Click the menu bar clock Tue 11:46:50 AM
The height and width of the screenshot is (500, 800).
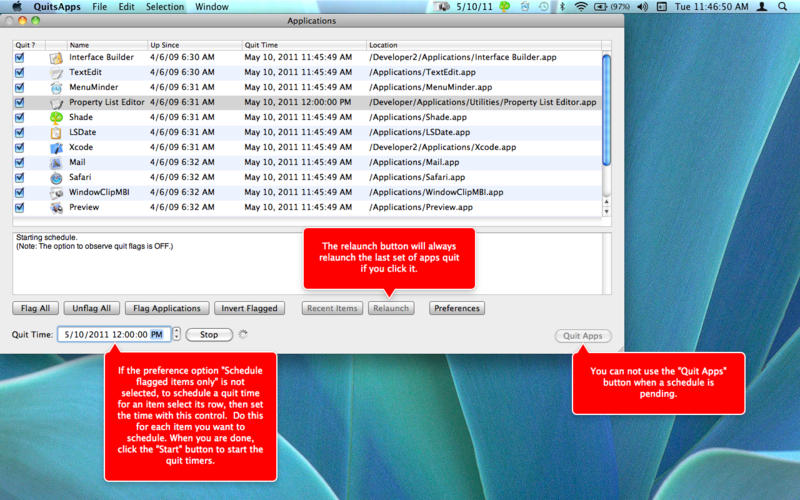711,7
